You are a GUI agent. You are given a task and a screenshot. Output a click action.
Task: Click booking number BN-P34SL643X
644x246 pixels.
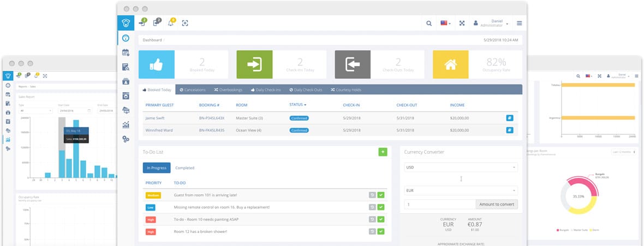point(212,118)
